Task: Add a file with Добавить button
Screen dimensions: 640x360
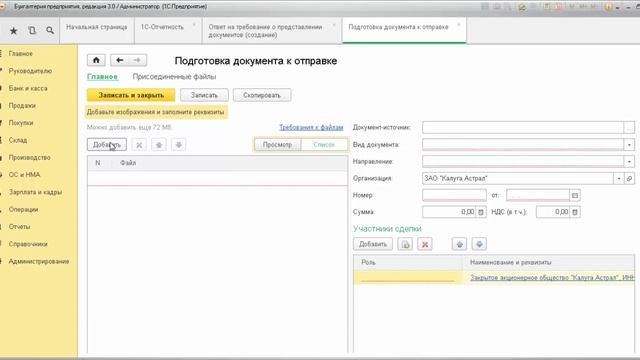Action: 107,145
